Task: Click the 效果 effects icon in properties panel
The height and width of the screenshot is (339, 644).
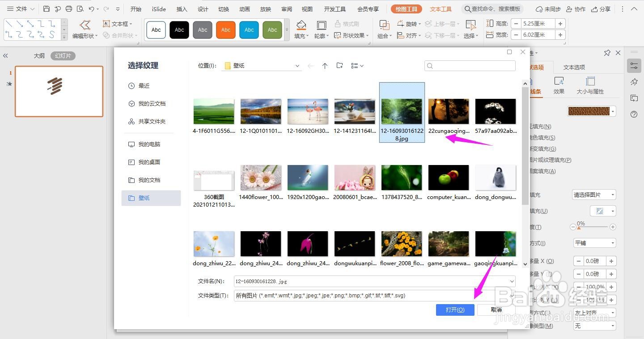Action: click(x=559, y=81)
